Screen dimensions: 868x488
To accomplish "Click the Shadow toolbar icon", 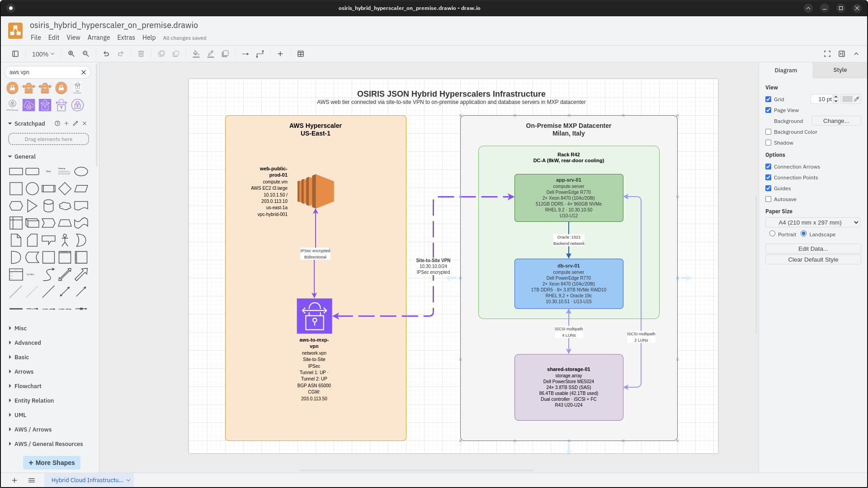I will click(225, 54).
